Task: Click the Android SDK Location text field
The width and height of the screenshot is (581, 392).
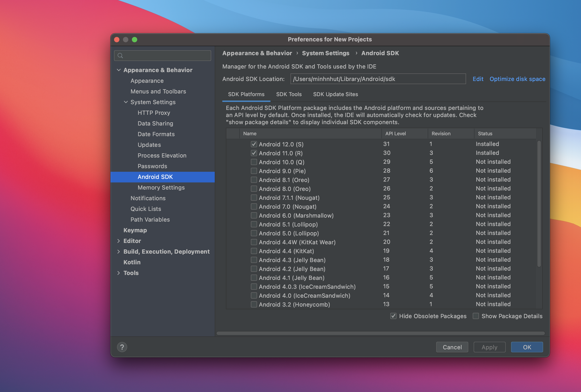Action: pyautogui.click(x=378, y=79)
